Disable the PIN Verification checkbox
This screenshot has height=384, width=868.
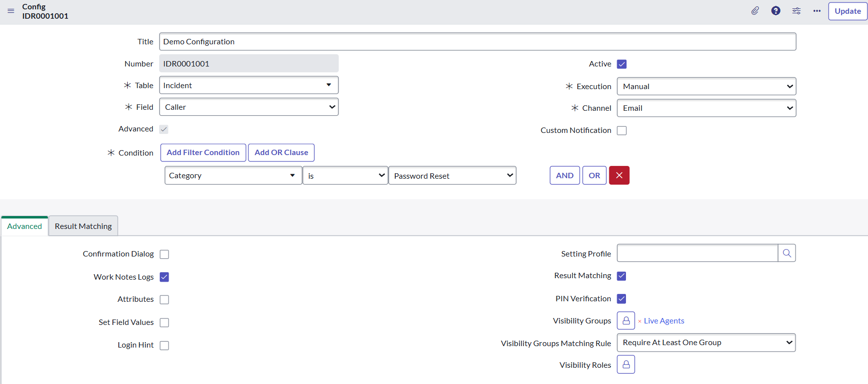622,299
